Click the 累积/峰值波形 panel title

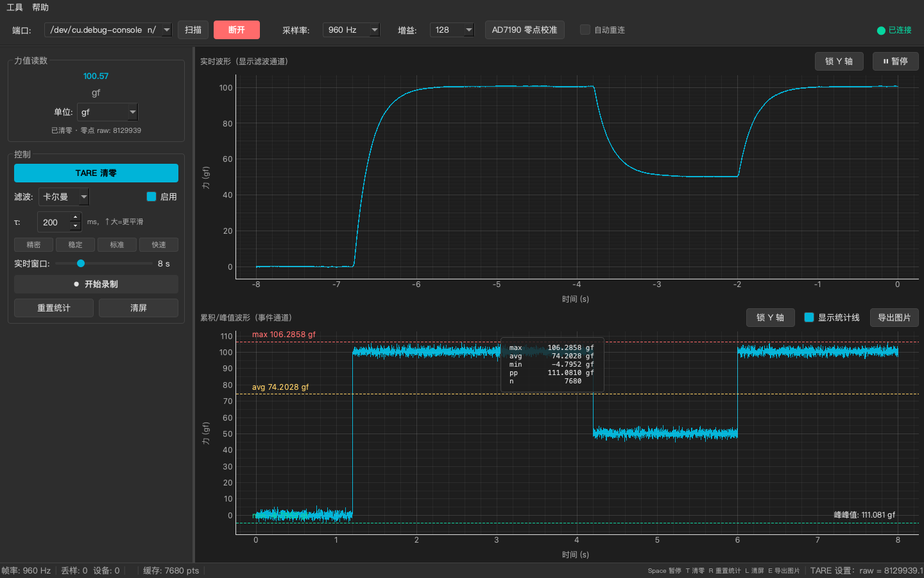click(x=246, y=318)
